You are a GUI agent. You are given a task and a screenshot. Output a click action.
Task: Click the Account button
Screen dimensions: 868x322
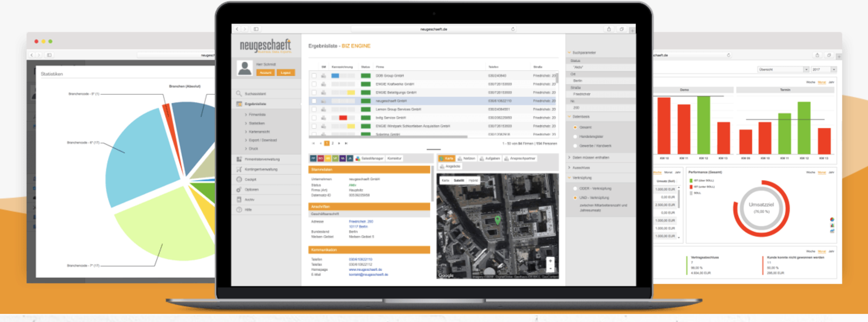tap(265, 73)
